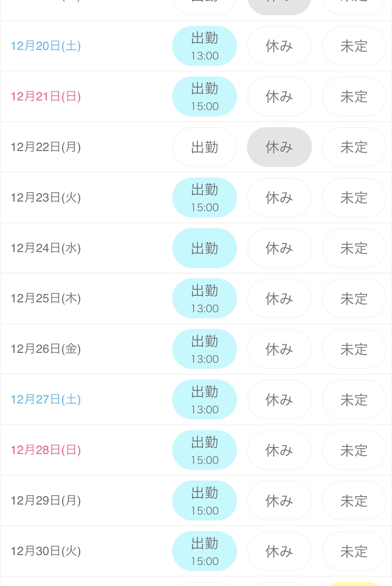This screenshot has height=586, width=392.
Task: Tap 出勤 15:00 on 12月23日(火)
Action: (x=204, y=198)
